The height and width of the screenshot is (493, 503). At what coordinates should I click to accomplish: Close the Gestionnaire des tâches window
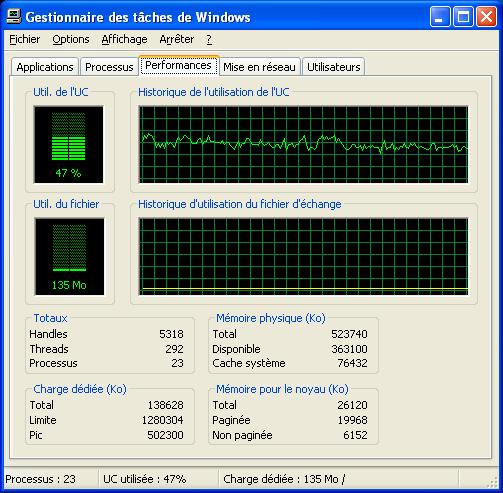tap(486, 17)
